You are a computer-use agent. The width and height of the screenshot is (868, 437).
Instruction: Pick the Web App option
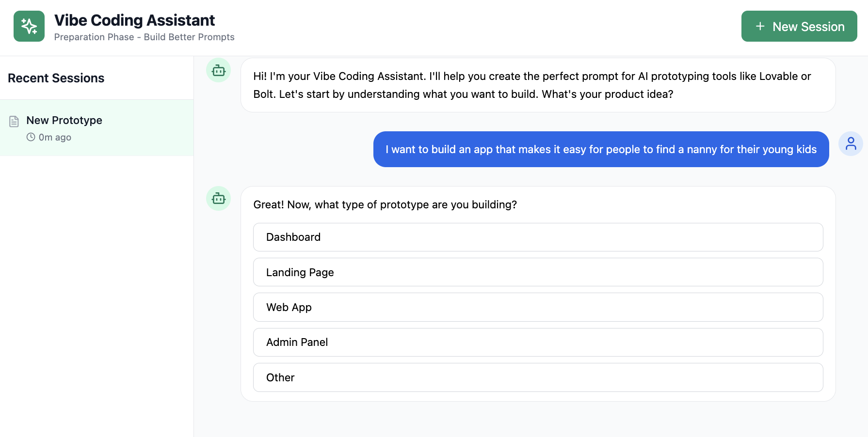(x=538, y=307)
